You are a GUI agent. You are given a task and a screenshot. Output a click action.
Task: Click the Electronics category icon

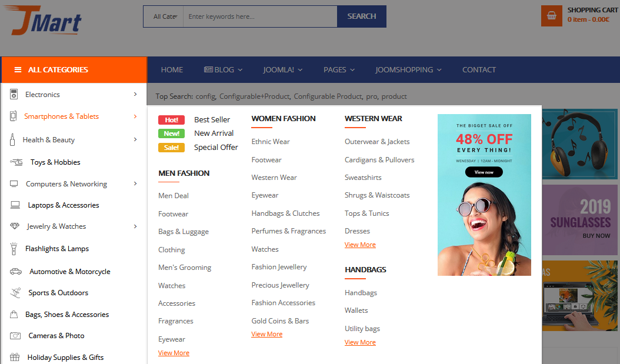tap(14, 94)
